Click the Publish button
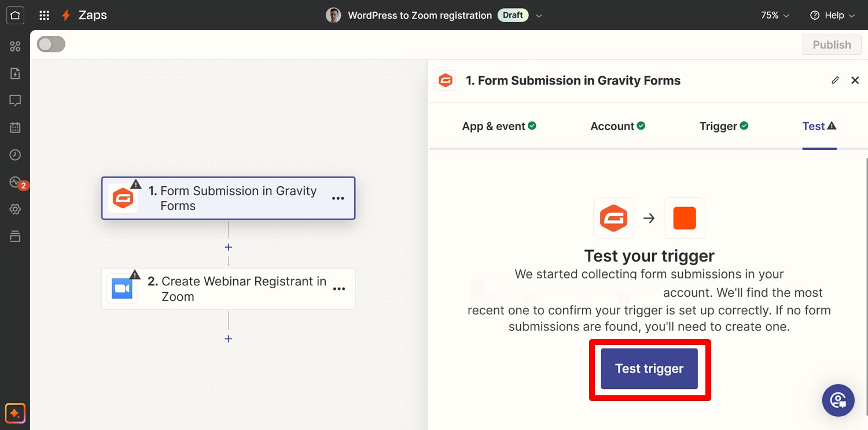This screenshot has height=430, width=868. coord(832,45)
